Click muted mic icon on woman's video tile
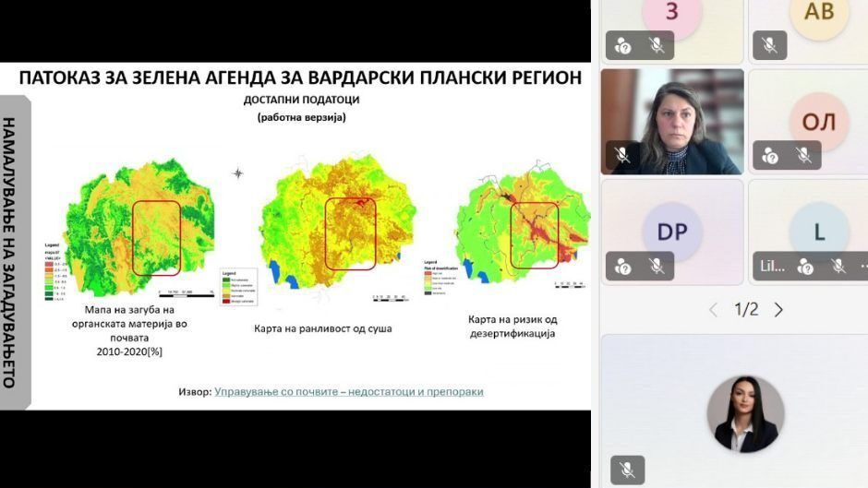 click(x=623, y=156)
